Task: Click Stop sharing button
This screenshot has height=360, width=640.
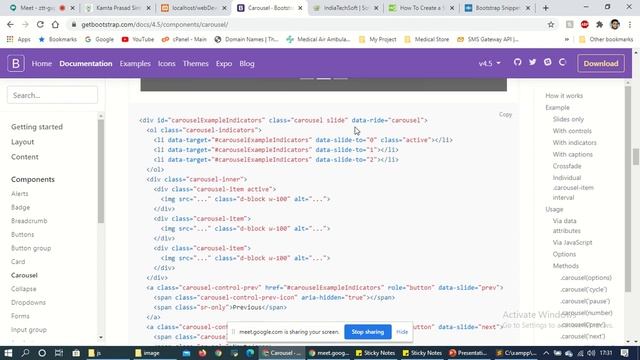Action: [368, 332]
